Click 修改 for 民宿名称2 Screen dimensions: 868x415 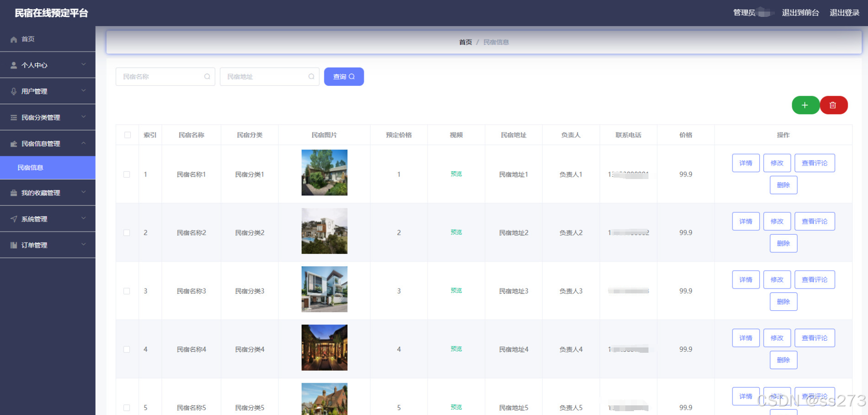777,221
